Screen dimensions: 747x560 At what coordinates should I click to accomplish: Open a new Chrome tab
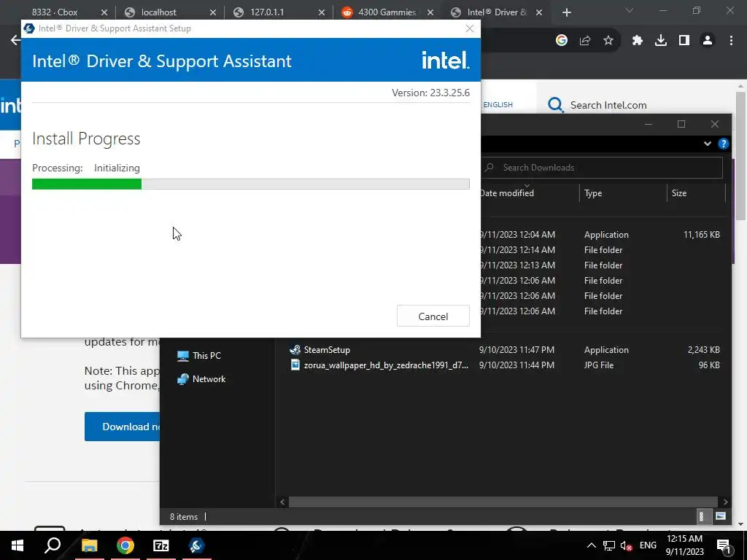tap(566, 12)
